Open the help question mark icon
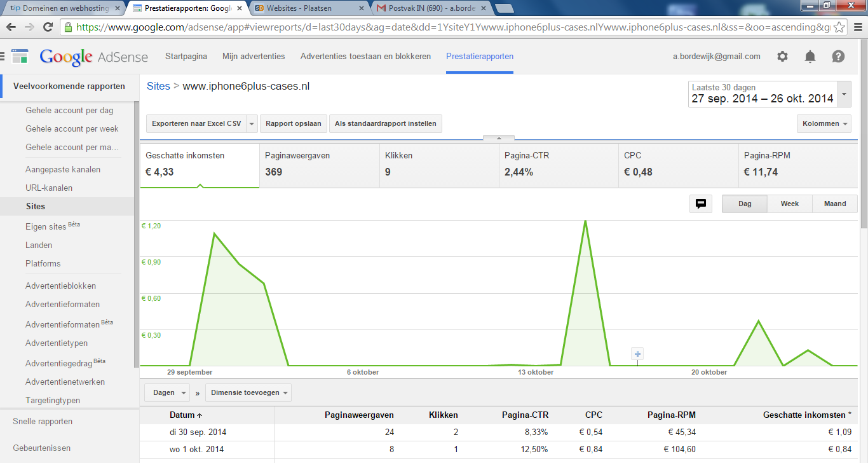This screenshot has height=463, width=868. 838,56
